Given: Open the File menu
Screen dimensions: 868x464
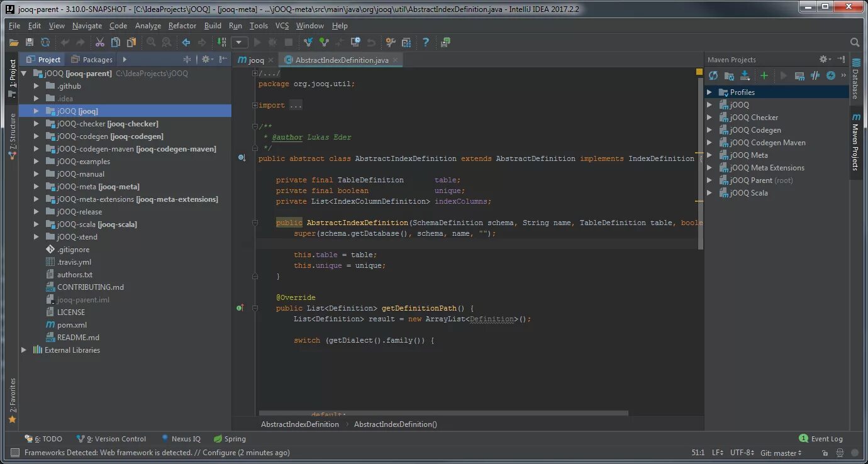Looking at the screenshot, I should click(14, 26).
